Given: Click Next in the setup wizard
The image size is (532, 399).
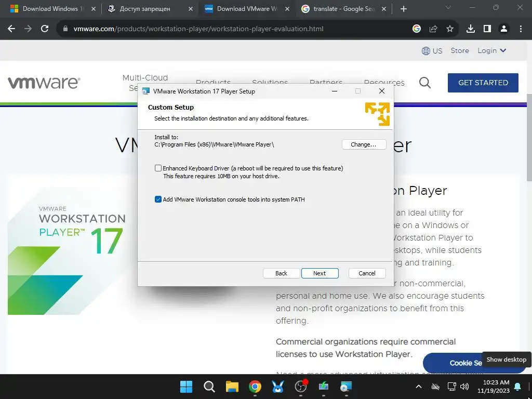Looking at the screenshot, I should click(x=320, y=273).
